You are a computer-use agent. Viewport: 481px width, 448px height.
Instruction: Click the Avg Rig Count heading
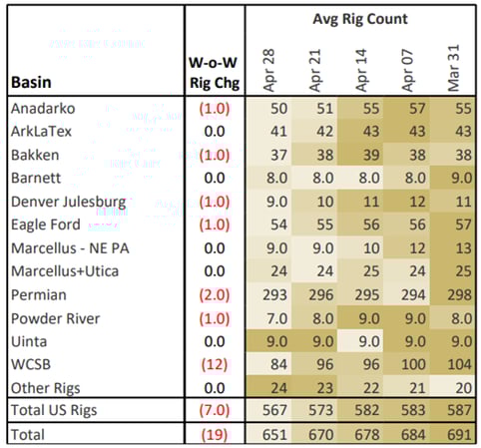(x=360, y=19)
